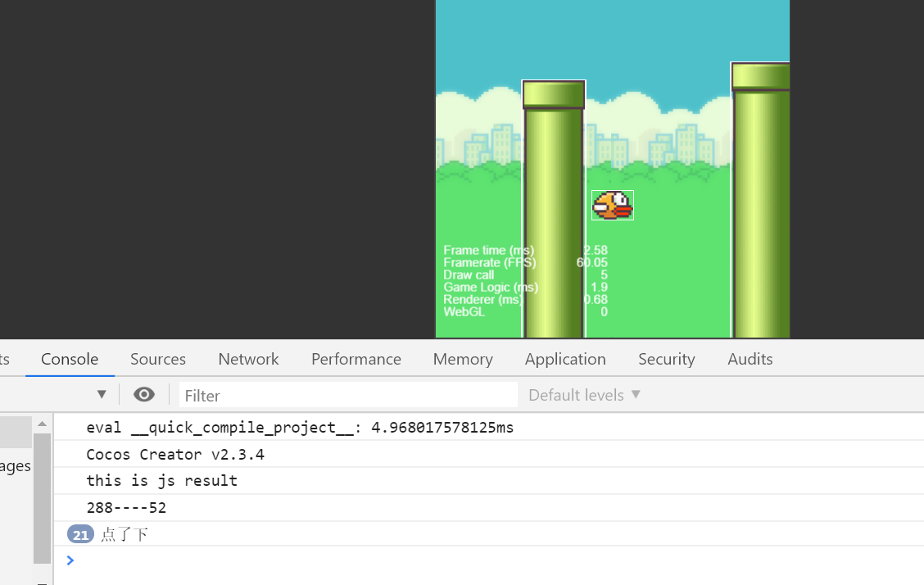Click the green pipe left of the bird
Screen dimensions: 924x585
point(554,209)
